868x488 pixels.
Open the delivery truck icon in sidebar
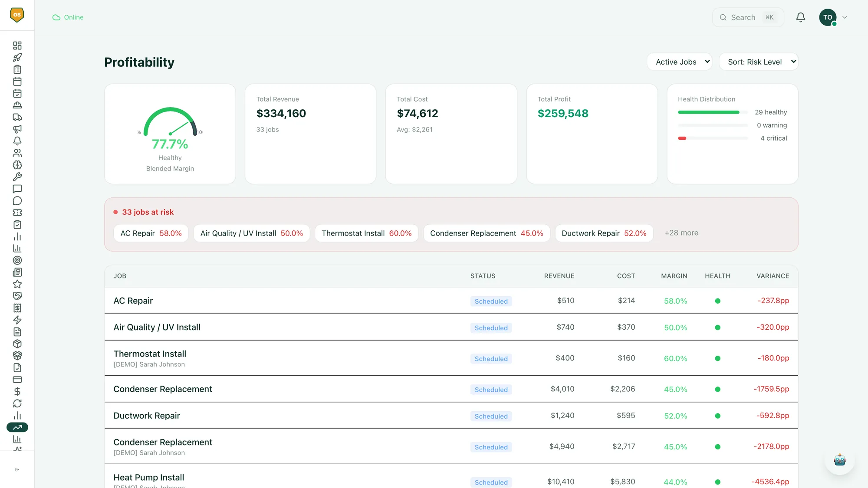(17, 117)
